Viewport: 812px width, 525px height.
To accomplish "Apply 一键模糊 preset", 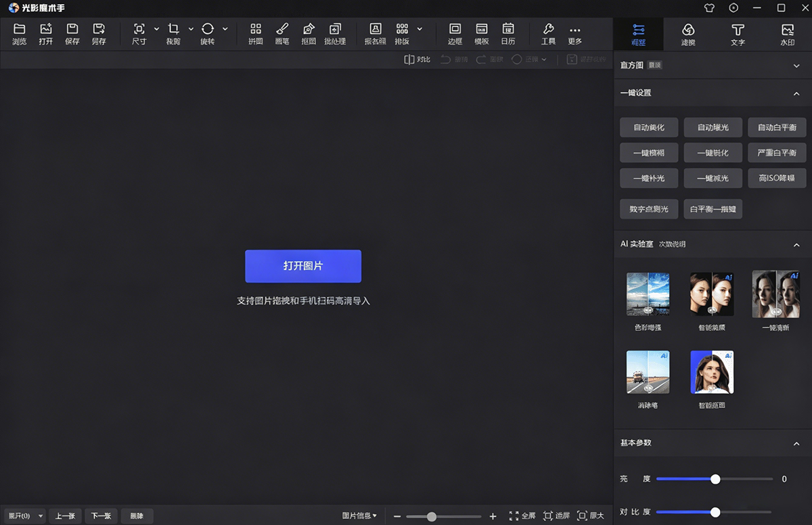I will click(x=649, y=153).
